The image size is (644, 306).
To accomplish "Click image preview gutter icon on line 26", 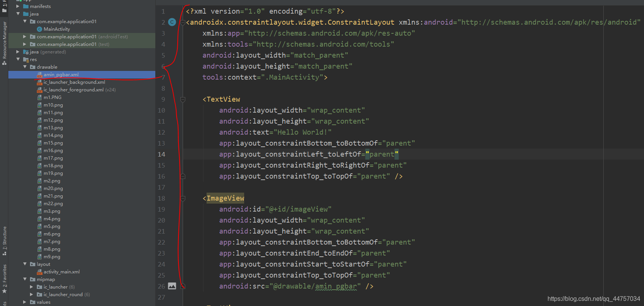I will point(172,286).
